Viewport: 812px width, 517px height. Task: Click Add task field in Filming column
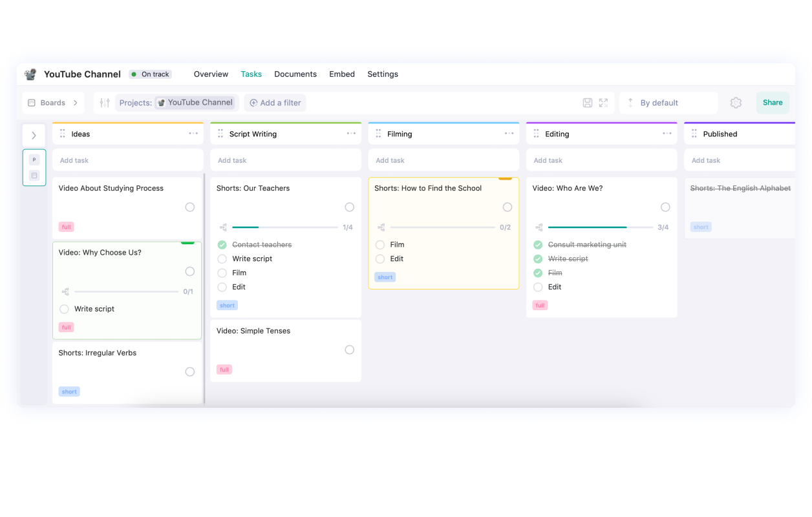coord(443,160)
